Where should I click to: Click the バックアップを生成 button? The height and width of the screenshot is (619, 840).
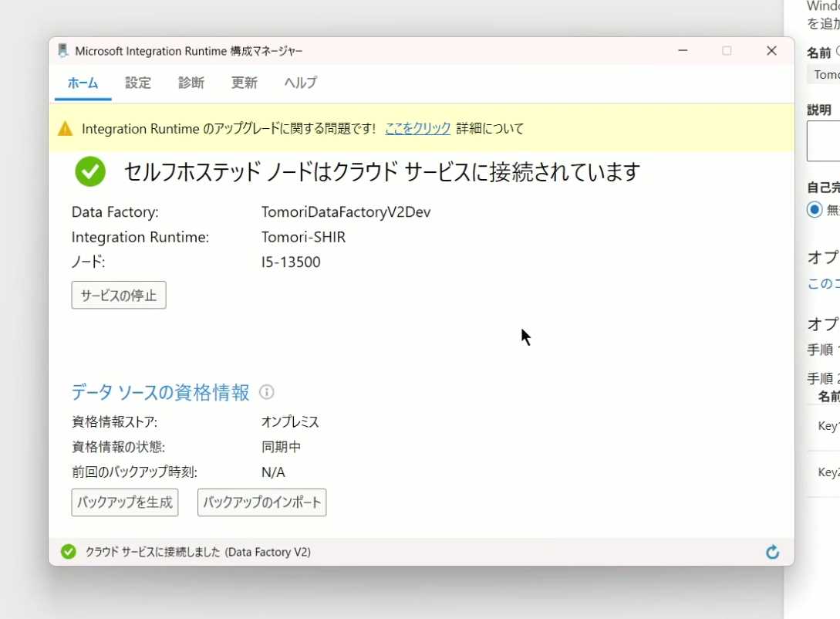125,502
